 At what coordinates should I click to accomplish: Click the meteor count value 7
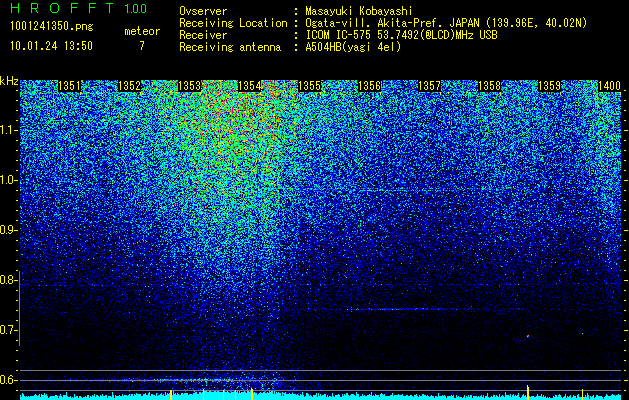tap(142, 46)
